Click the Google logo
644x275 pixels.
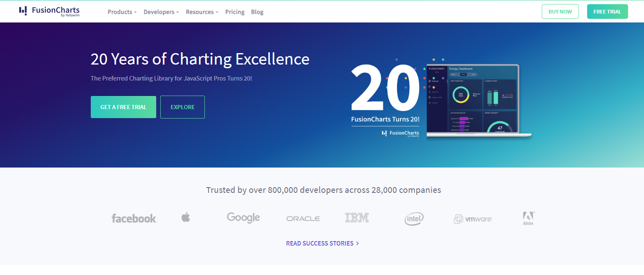[x=243, y=218]
